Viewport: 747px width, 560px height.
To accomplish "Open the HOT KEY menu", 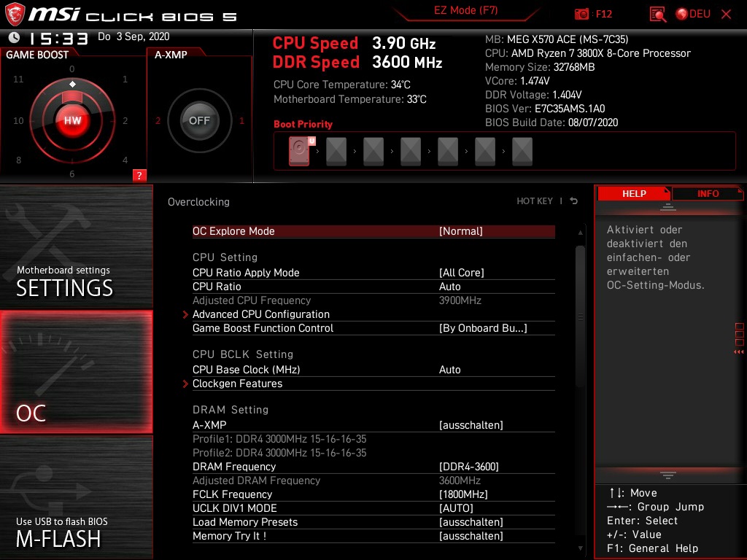I will click(535, 201).
